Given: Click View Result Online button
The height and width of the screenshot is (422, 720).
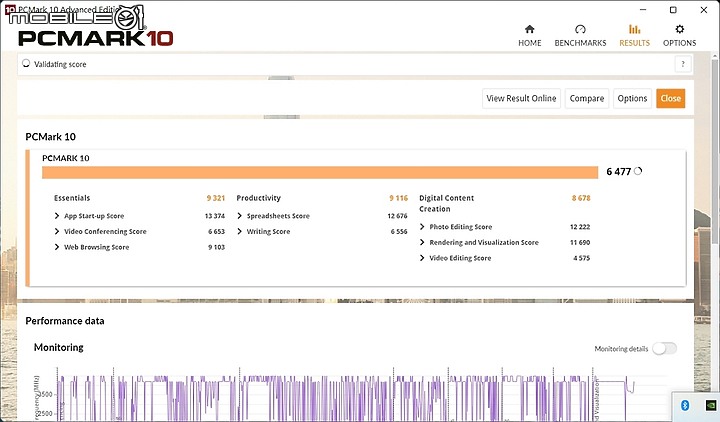Looking at the screenshot, I should coord(521,98).
